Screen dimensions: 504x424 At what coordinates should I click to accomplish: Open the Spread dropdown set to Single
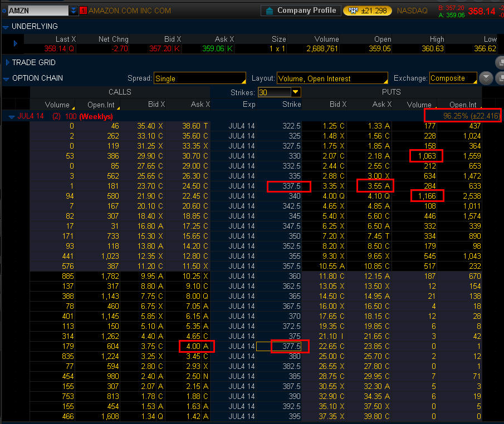tap(199, 78)
